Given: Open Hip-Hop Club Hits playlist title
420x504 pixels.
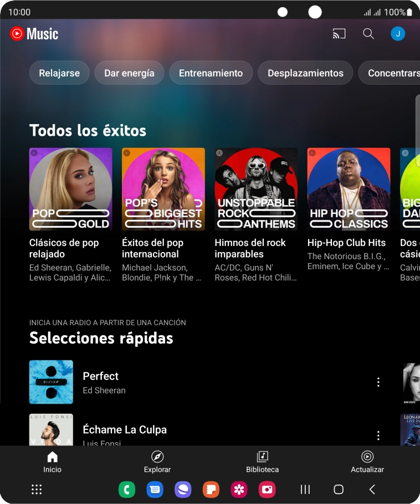Looking at the screenshot, I should pyautogui.click(x=346, y=243).
